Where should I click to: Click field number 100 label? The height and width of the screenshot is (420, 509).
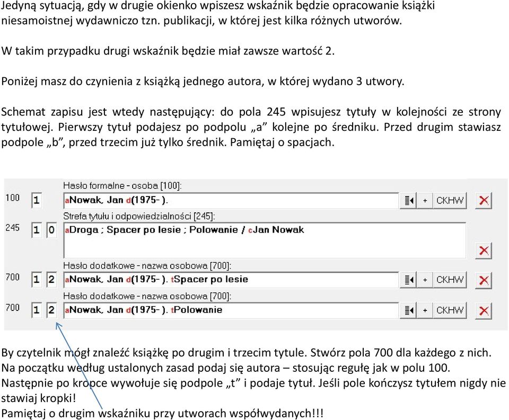click(12, 198)
